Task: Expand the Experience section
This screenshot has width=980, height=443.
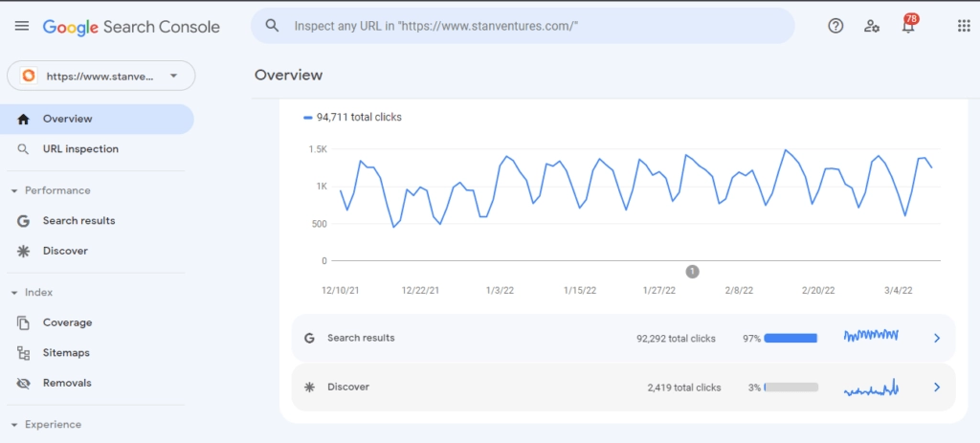Action: click(14, 424)
